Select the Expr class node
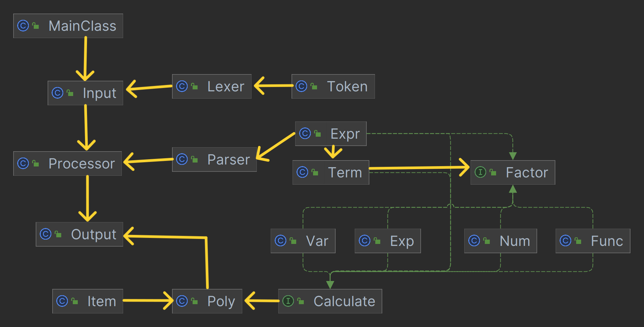644x327 pixels. pos(331,134)
